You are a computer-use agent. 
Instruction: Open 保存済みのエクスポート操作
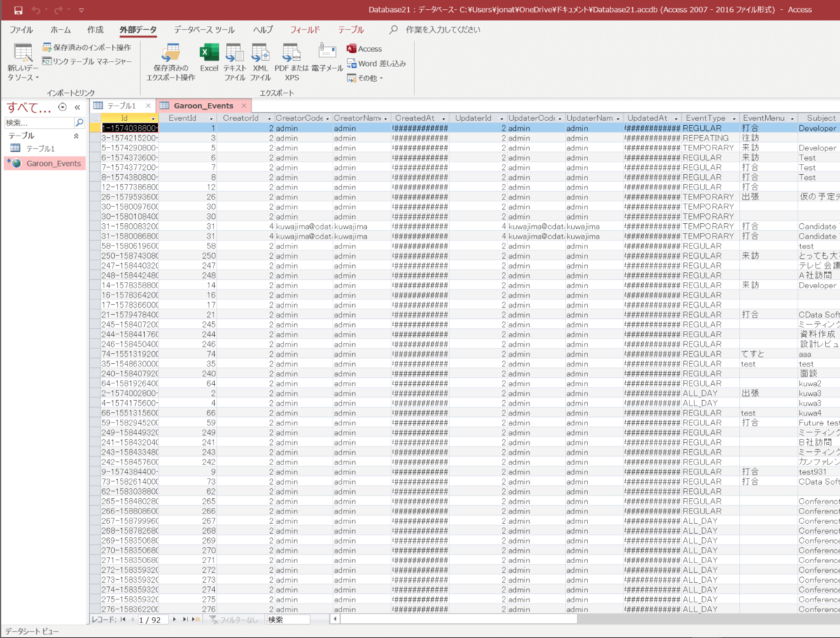(x=171, y=62)
